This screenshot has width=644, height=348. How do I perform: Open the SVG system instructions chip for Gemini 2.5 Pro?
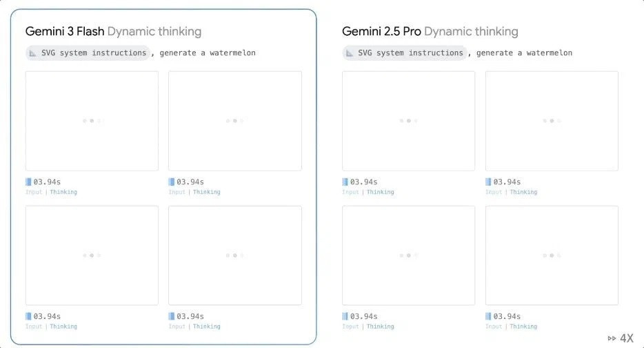click(405, 53)
